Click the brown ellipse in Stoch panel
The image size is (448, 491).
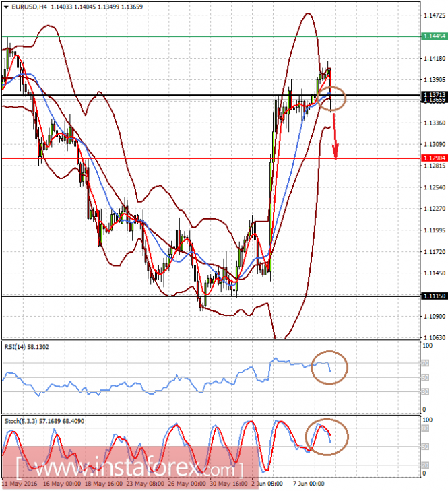(327, 437)
